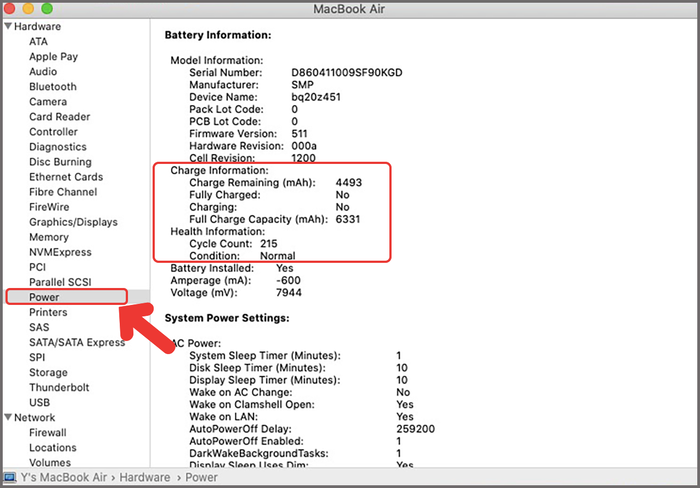The height and width of the screenshot is (488, 700).
Task: Select Volumes under Network
Action: (50, 463)
